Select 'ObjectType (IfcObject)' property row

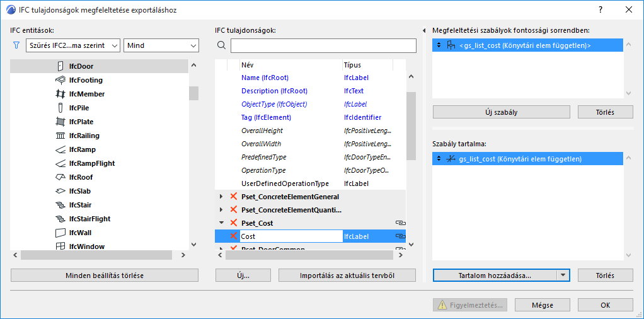pyautogui.click(x=310, y=104)
